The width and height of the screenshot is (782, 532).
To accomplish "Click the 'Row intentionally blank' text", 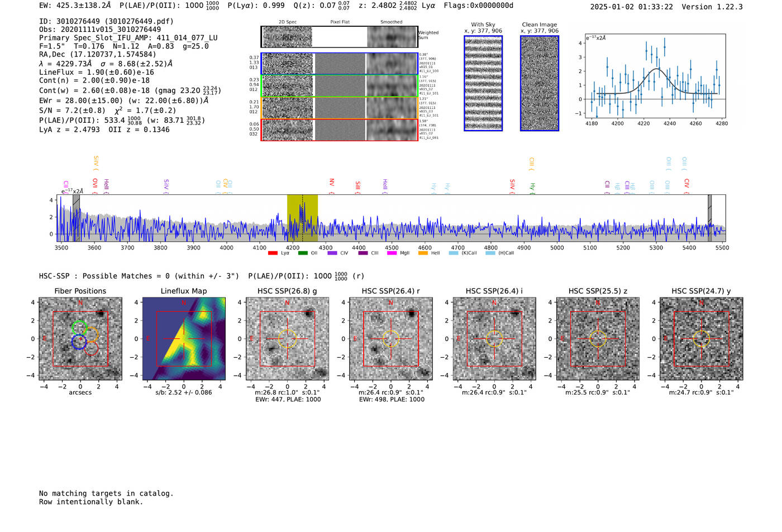I will tap(91, 502).
